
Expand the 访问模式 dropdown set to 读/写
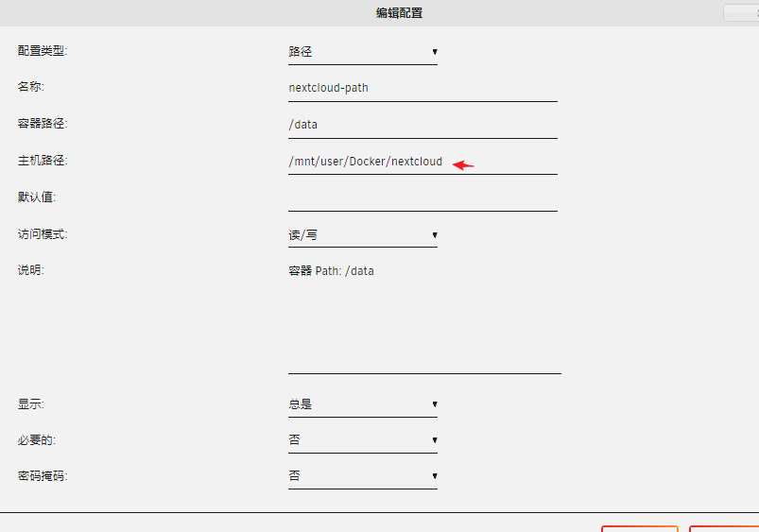click(362, 235)
